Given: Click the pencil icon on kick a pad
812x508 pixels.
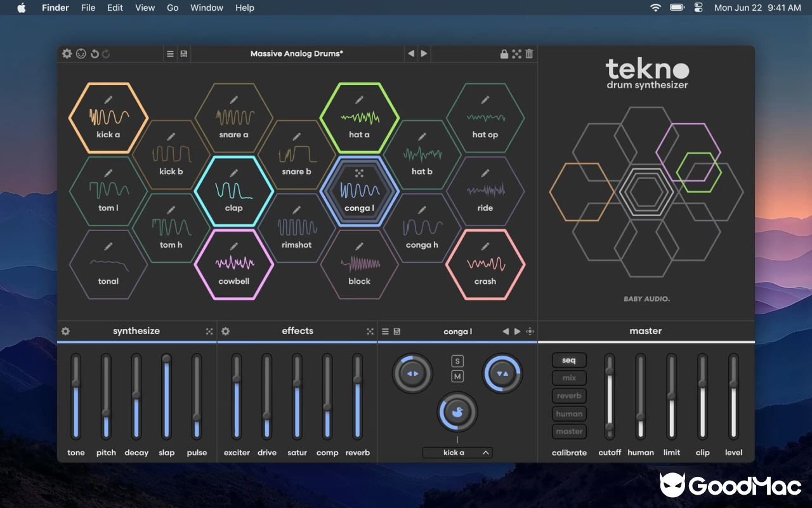Looking at the screenshot, I should tap(108, 100).
